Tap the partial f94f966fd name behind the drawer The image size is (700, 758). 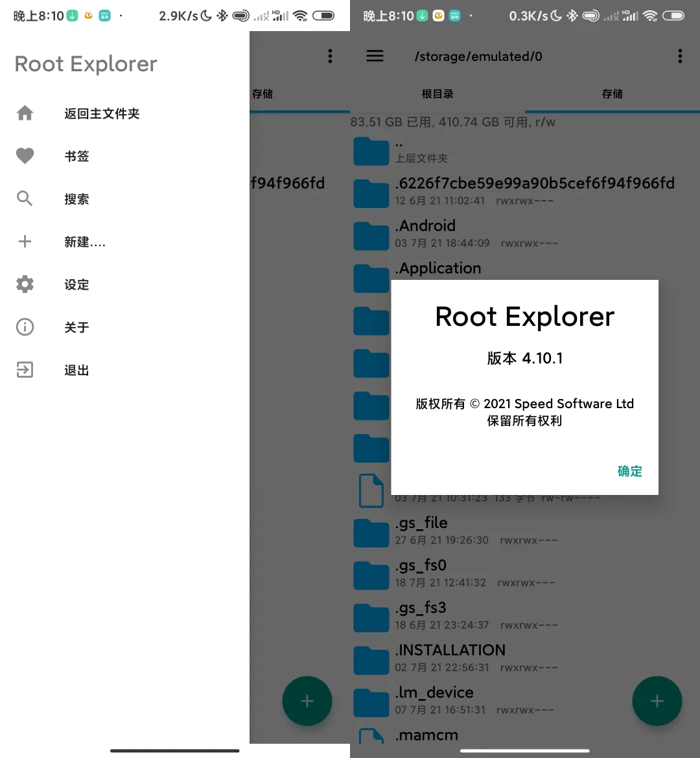(x=287, y=183)
